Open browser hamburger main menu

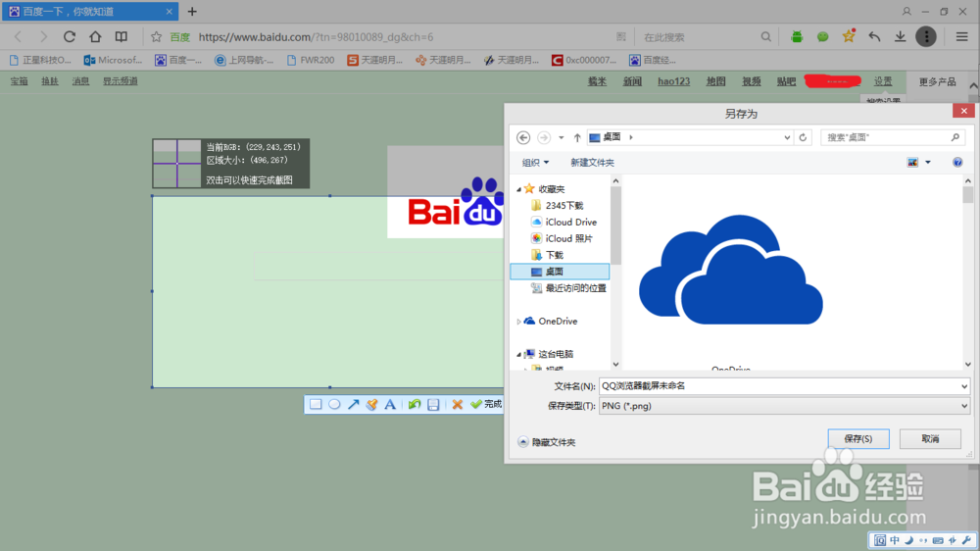[962, 37]
